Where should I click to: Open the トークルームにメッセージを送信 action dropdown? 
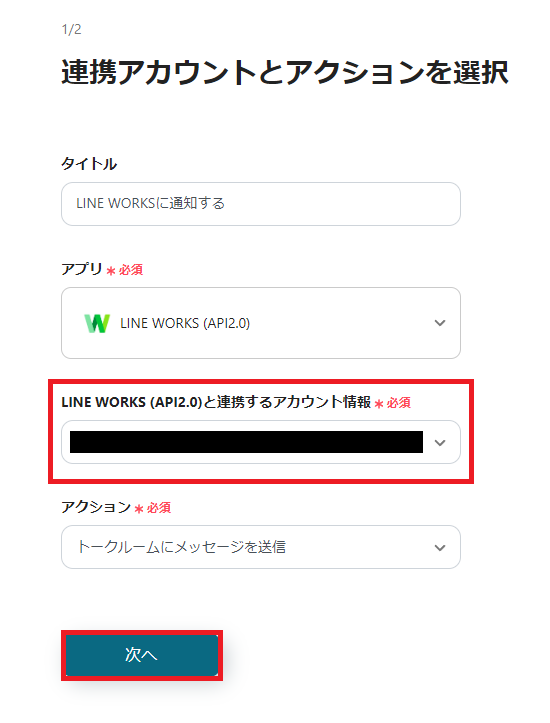[x=261, y=547]
